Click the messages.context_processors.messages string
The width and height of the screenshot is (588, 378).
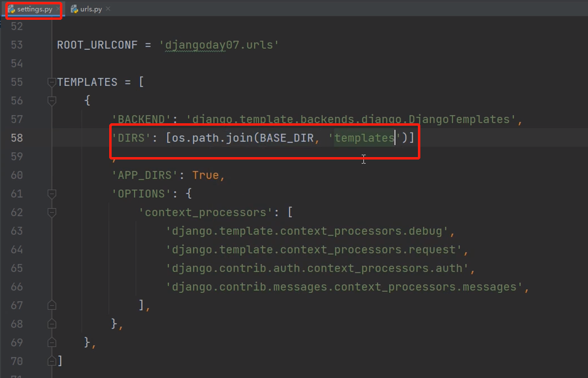pos(344,287)
